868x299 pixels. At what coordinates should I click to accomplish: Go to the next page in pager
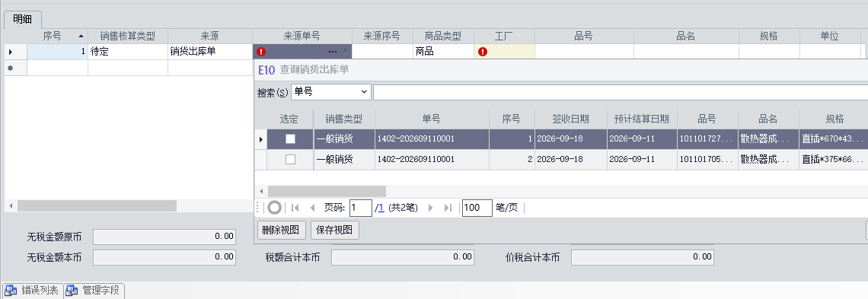point(431,208)
